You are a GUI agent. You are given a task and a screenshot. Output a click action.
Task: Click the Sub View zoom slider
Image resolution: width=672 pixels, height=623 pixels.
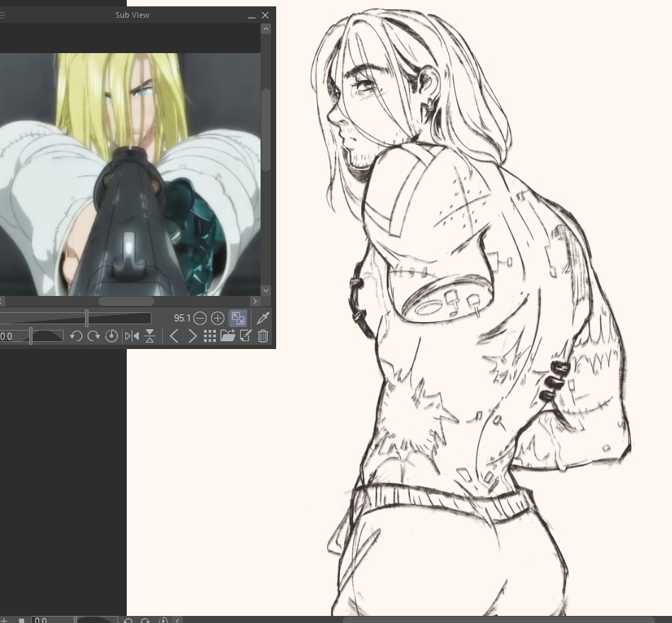pos(86,319)
